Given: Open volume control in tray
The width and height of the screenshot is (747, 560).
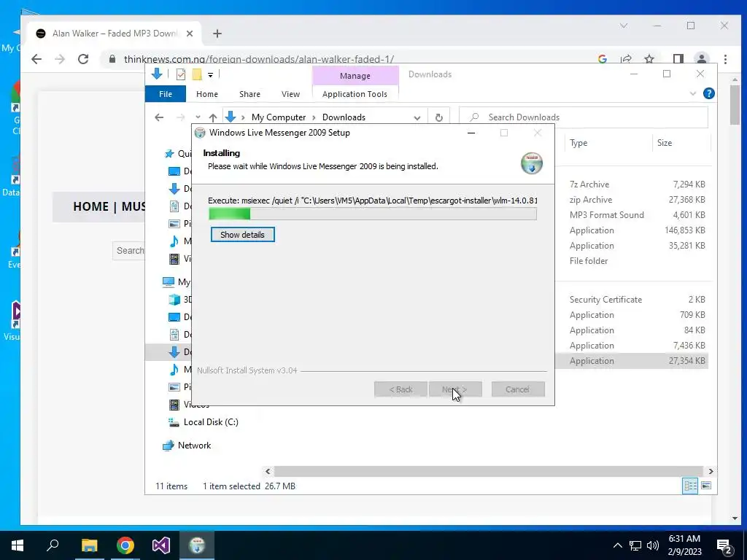Looking at the screenshot, I should pyautogui.click(x=653, y=545).
